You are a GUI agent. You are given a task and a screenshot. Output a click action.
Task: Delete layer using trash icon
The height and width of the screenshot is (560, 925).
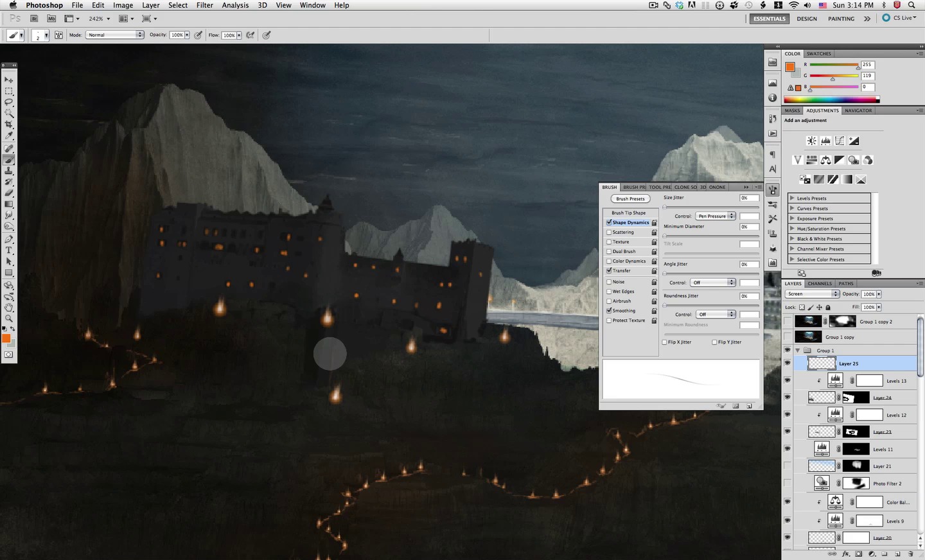coord(911,554)
